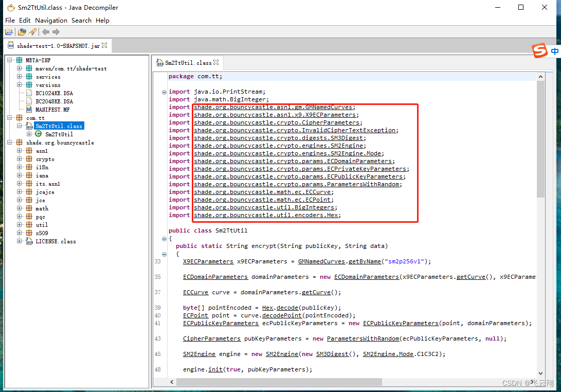
Task: Open the Navigation menu
Action: click(x=51, y=20)
